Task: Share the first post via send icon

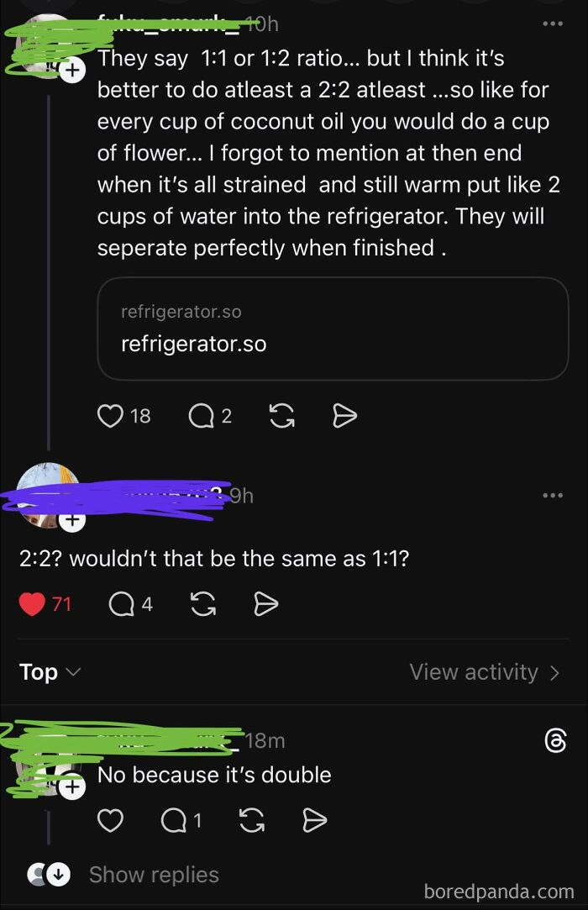Action: click(x=344, y=416)
